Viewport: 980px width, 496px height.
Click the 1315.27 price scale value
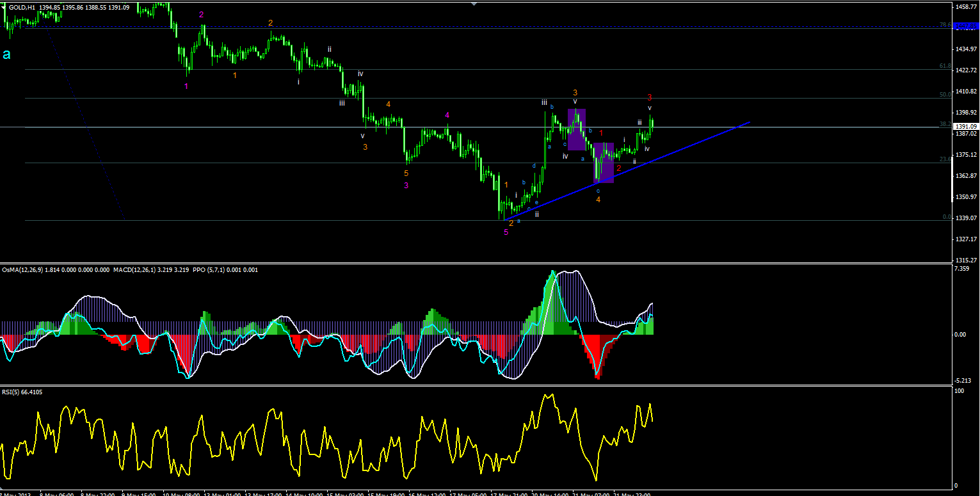(966, 260)
